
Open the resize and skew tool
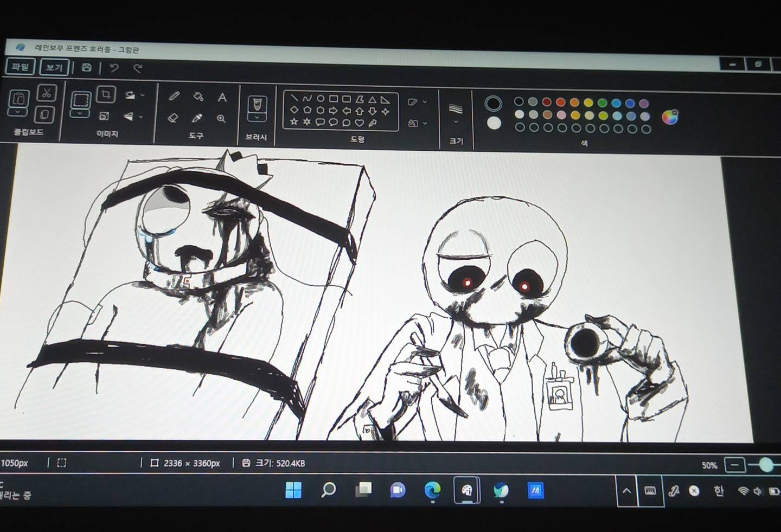point(104,116)
